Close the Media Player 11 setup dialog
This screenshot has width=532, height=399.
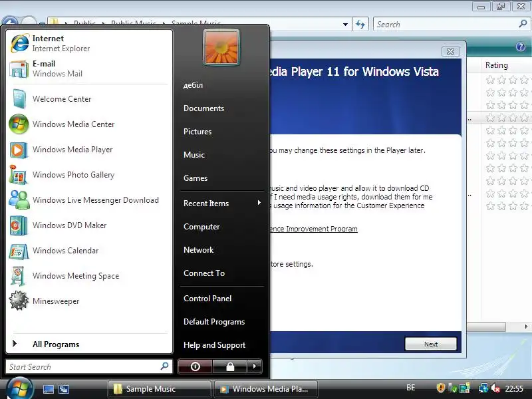pos(451,52)
